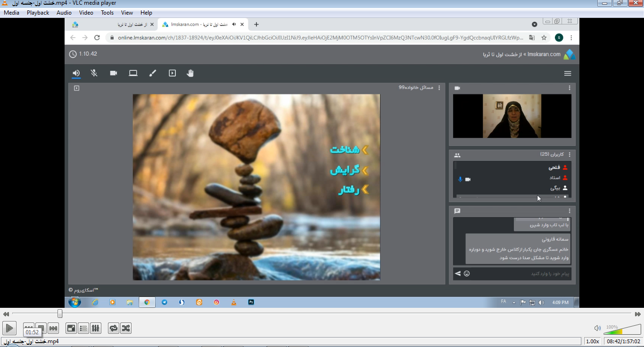Open the VLC playlist view
Image resolution: width=644 pixels, height=347 pixels.
[x=83, y=328]
